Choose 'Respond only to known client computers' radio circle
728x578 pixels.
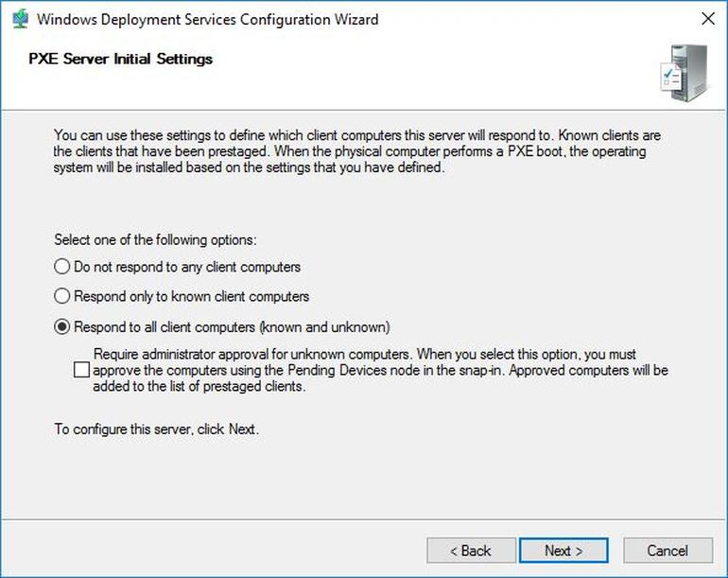62,296
